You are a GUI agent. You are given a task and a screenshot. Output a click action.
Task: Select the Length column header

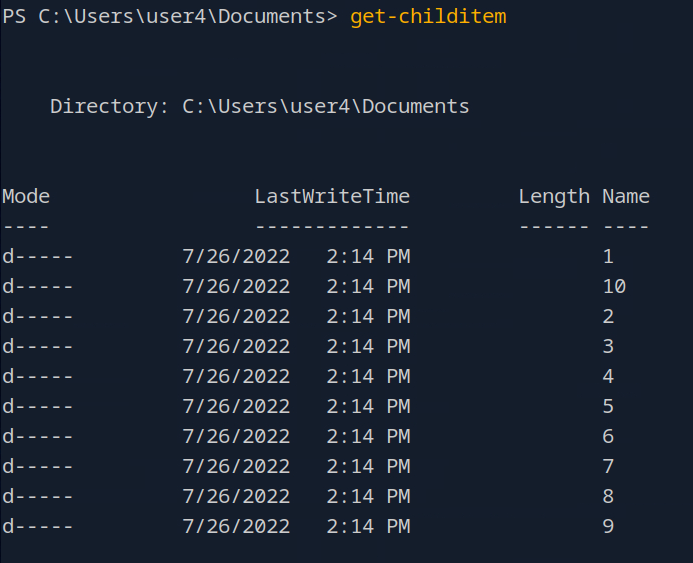pos(554,196)
